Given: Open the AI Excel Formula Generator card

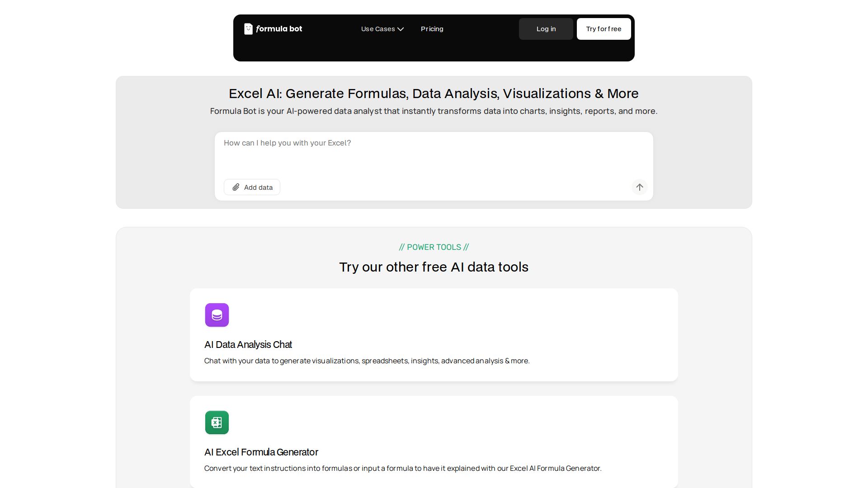Looking at the screenshot, I should tap(434, 441).
